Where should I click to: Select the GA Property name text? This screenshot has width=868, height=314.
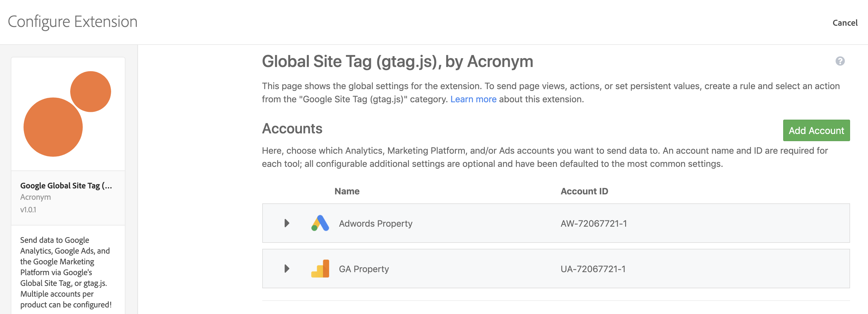point(364,269)
